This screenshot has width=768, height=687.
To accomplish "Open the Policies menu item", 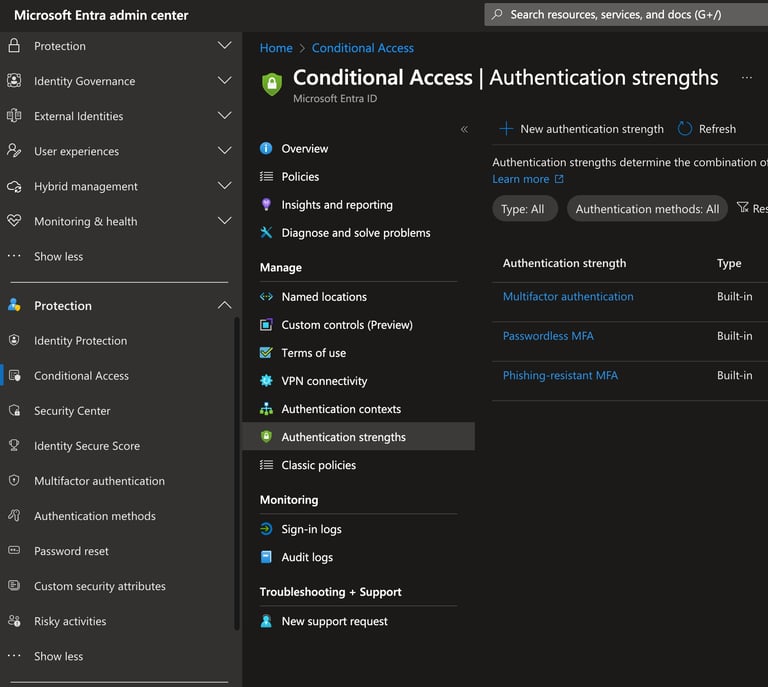I will point(300,177).
